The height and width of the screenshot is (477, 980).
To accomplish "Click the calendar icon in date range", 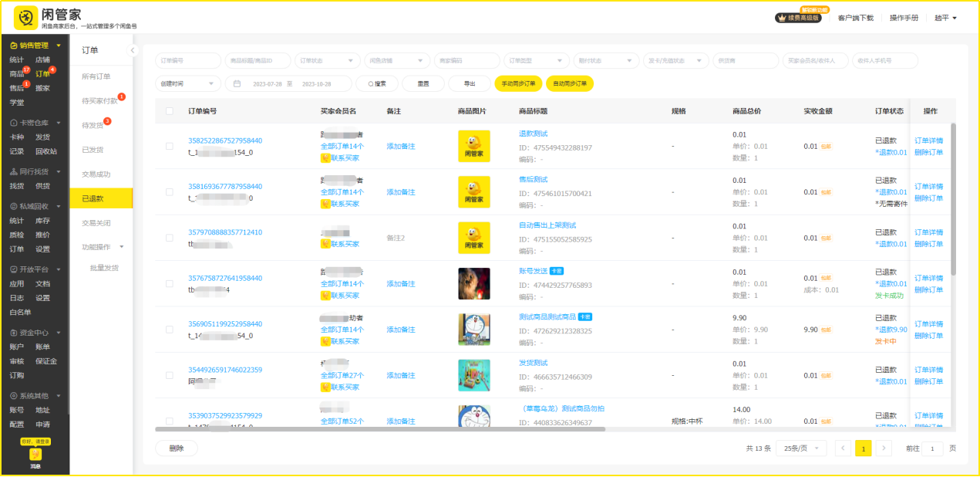I will 237,83.
